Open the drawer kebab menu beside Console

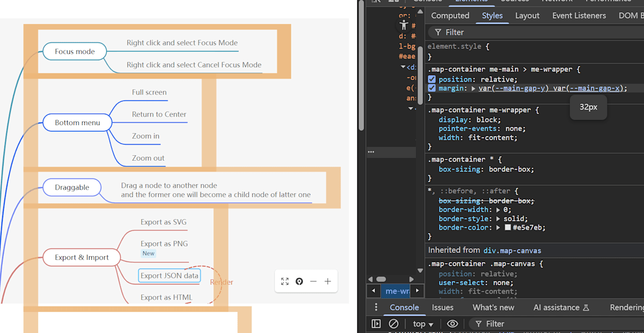[376, 307]
